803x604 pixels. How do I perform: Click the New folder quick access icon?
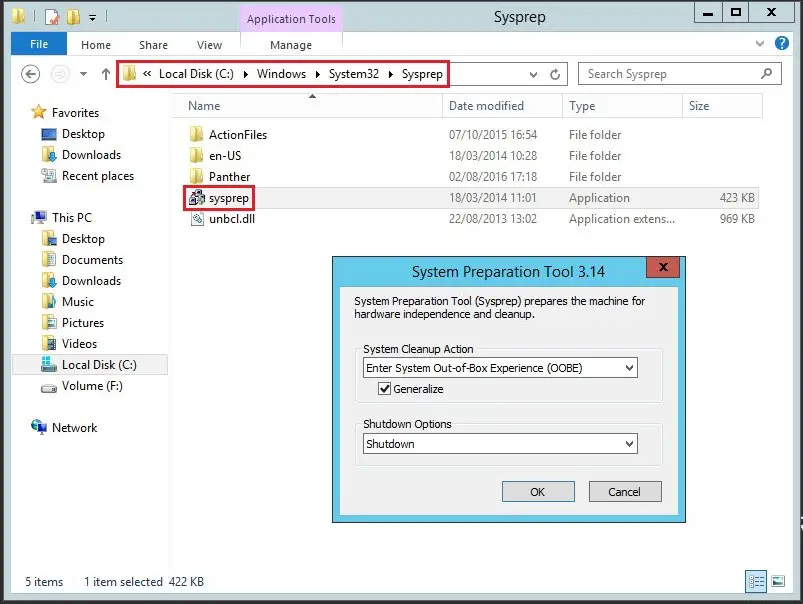click(73, 17)
